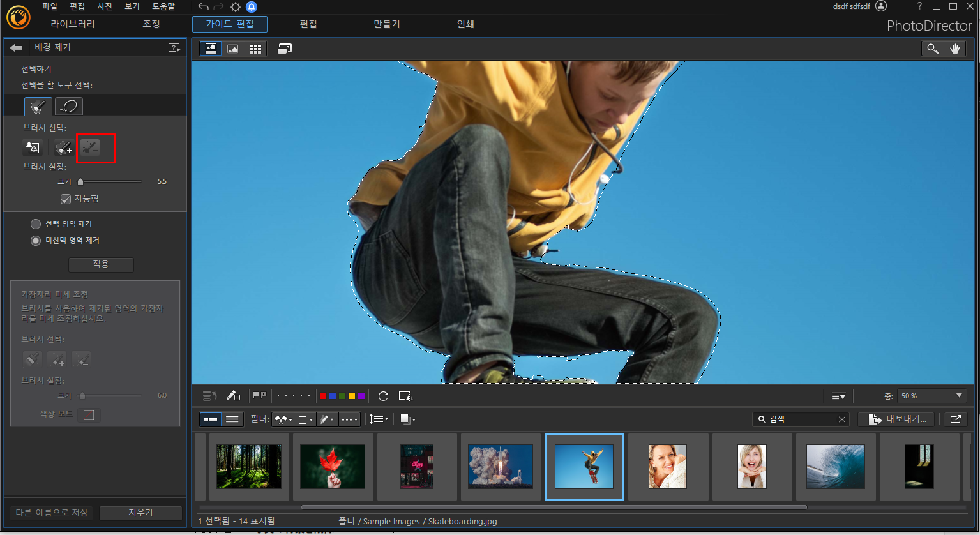Click the 적용 button
The width and height of the screenshot is (980, 535).
click(101, 264)
